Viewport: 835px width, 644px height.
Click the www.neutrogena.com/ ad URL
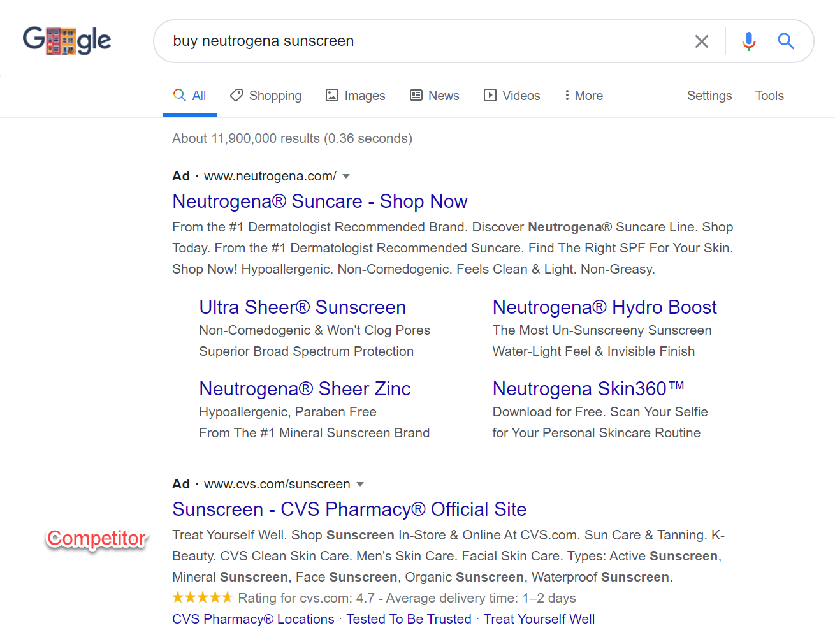tap(270, 176)
